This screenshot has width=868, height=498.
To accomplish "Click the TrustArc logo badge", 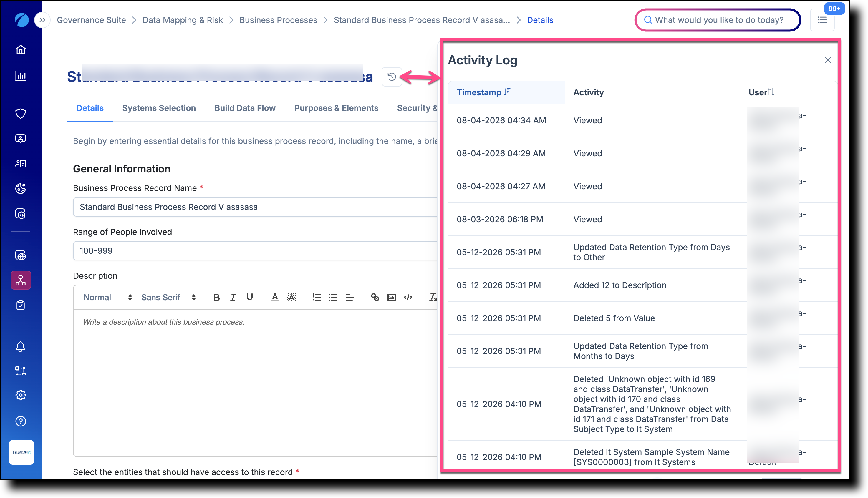I will 21,452.
